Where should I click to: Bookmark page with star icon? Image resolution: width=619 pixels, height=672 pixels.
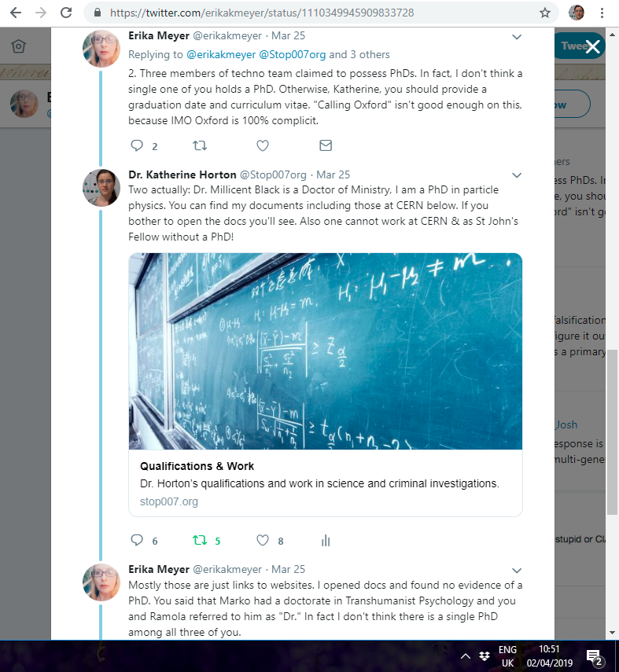click(x=545, y=13)
